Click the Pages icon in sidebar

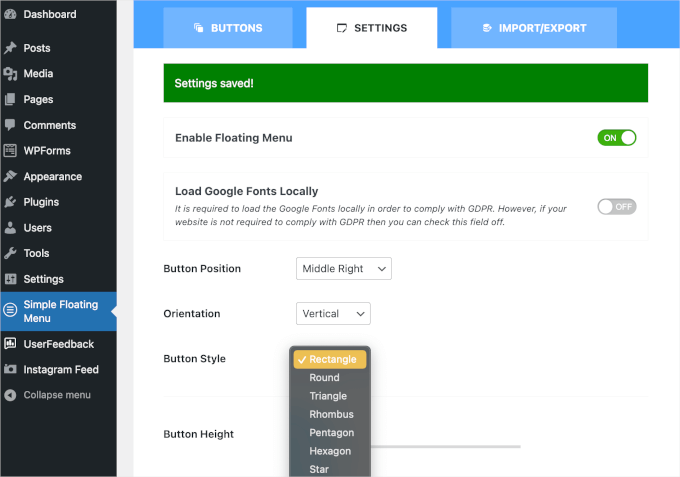click(10, 99)
